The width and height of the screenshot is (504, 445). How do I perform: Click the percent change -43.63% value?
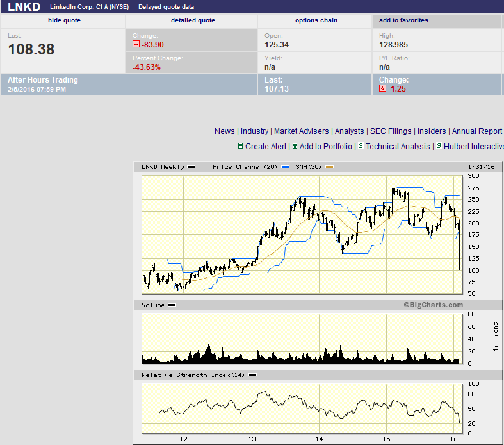point(147,67)
